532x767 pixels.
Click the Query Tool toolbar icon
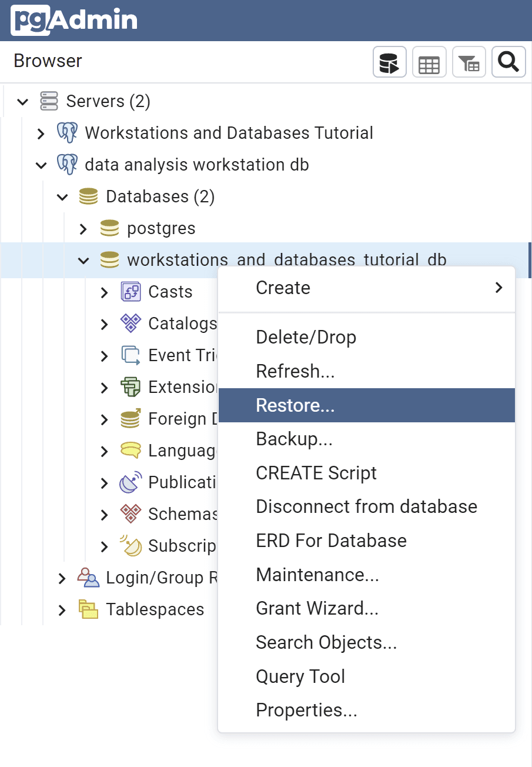tap(390, 62)
